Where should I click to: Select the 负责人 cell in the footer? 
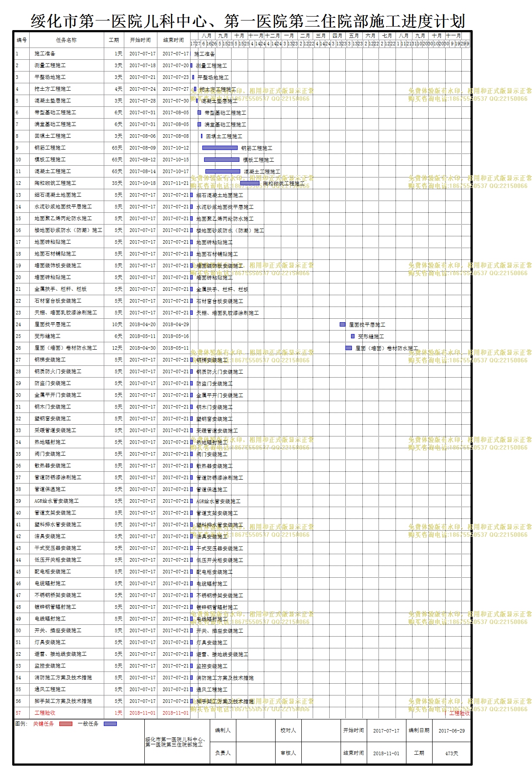pyautogui.click(x=223, y=753)
